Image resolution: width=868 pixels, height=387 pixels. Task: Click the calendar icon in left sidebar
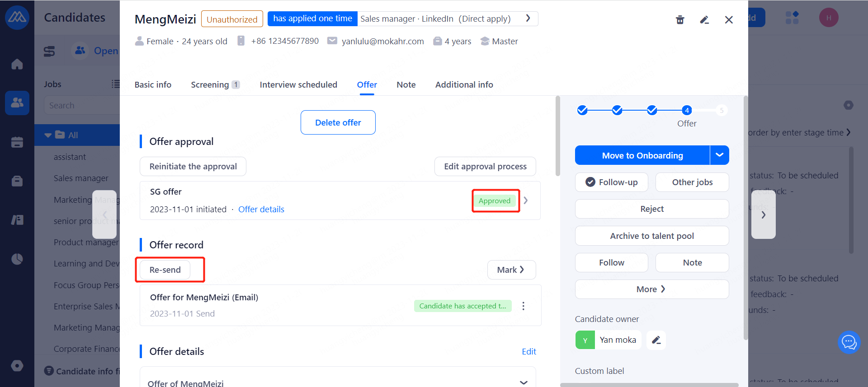coord(17,142)
